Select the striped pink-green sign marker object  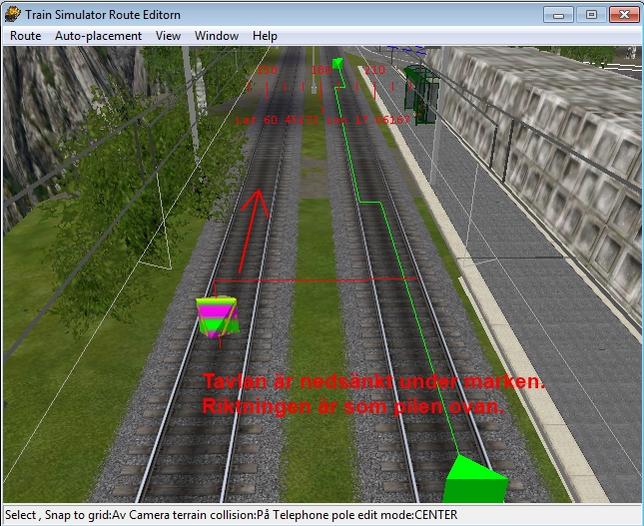pyautogui.click(x=218, y=315)
